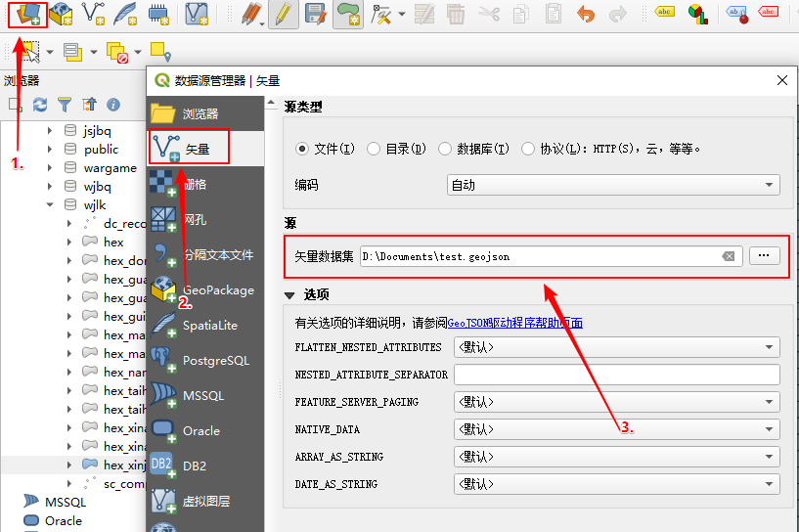The height and width of the screenshot is (532, 799).
Task: Click the Undo arrow in toolbar
Action: [586, 14]
